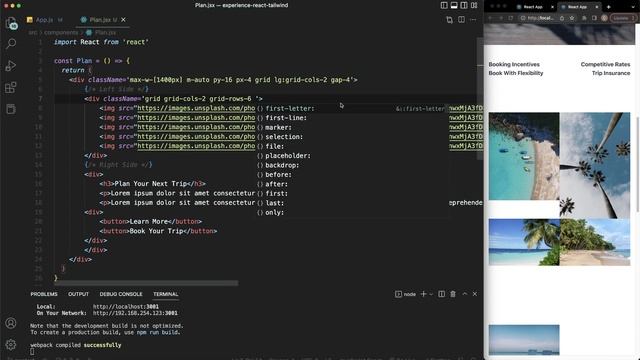
Task: Choose 'placeholder:' autocomplete suggestion
Action: [352, 156]
